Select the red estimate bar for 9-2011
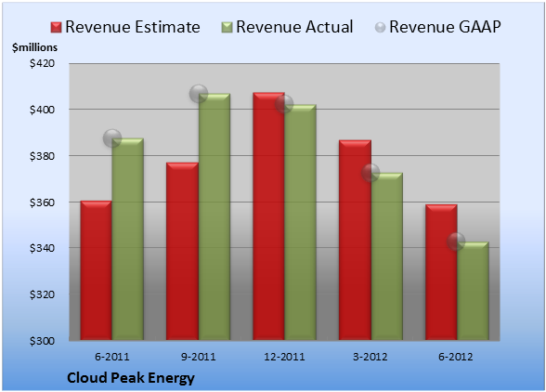This screenshot has width=546, height=392. [x=182, y=251]
